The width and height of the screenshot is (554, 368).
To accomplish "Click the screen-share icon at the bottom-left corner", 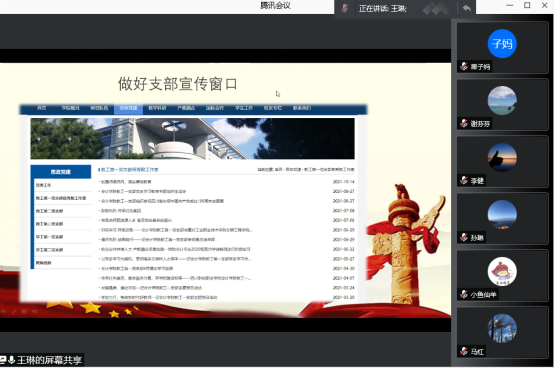I will [3, 360].
